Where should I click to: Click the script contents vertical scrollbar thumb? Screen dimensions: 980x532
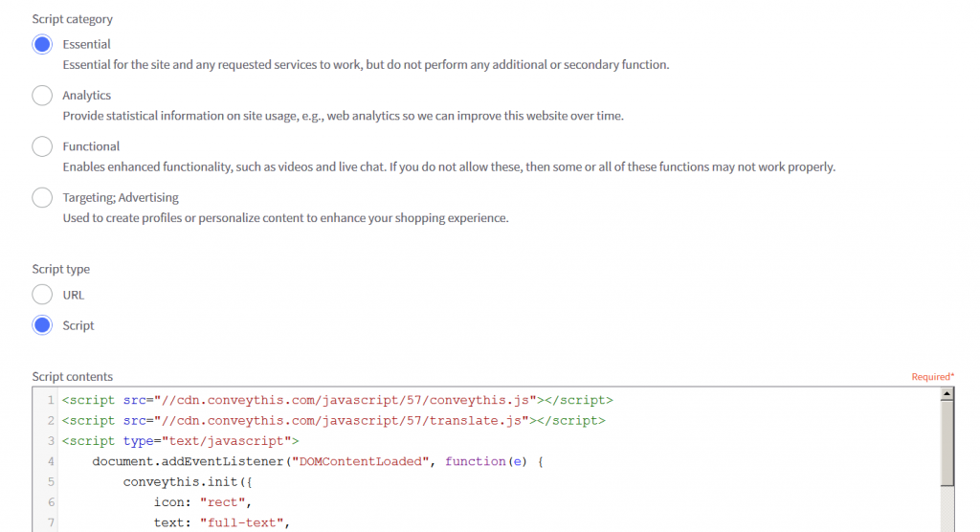click(947, 443)
